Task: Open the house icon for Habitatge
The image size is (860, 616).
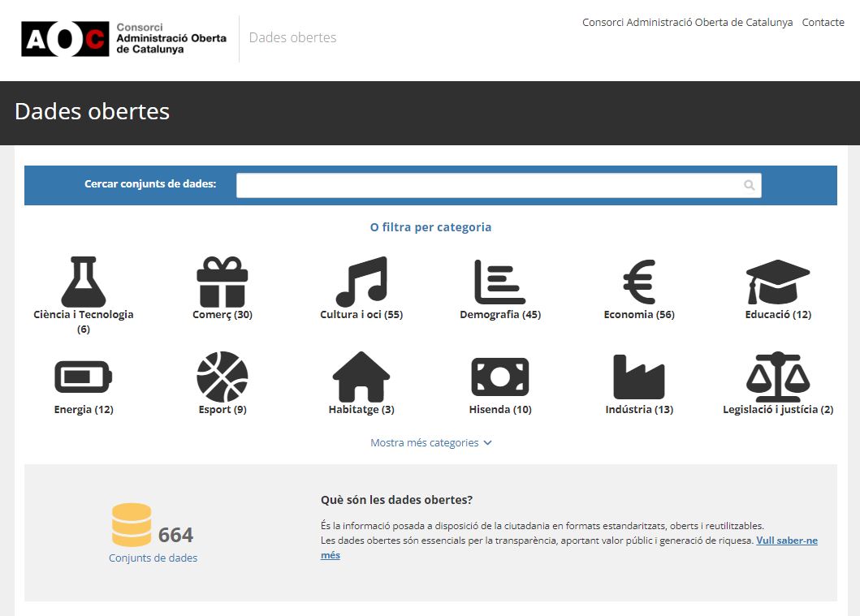Action: coord(361,377)
